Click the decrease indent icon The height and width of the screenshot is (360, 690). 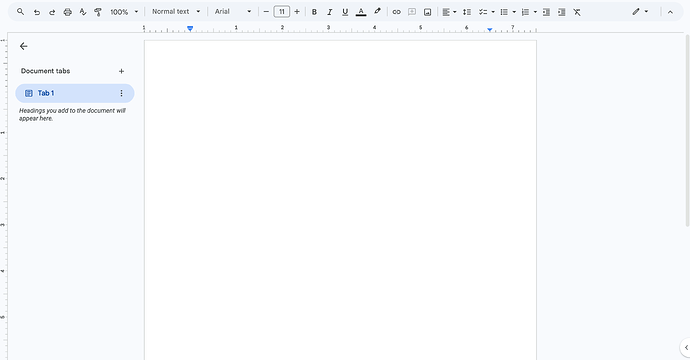546,12
